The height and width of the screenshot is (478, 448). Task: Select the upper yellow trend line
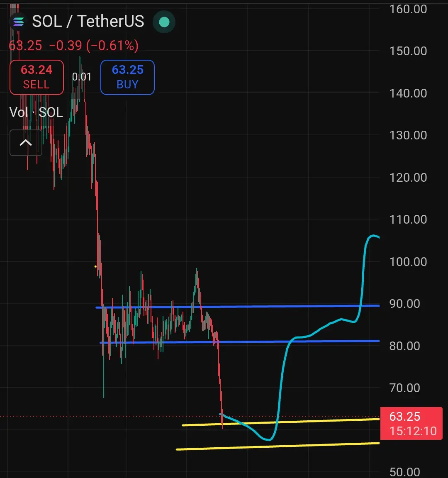[x=281, y=422]
